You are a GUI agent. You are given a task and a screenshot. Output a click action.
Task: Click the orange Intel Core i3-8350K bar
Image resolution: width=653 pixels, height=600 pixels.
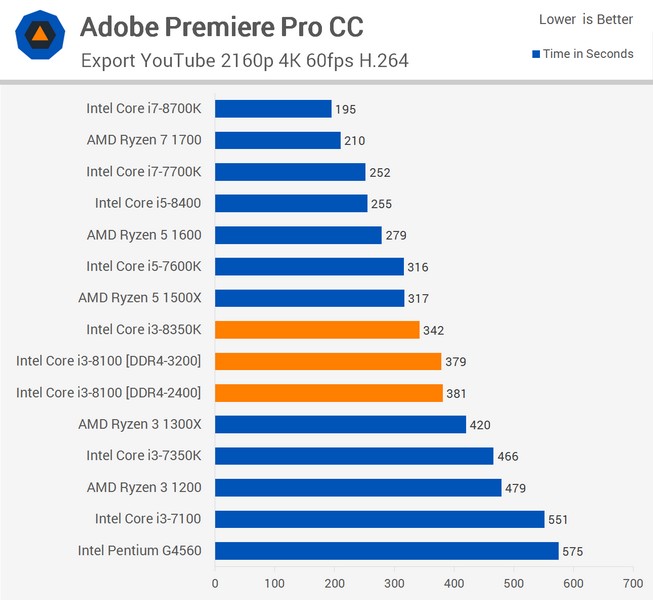tap(317, 330)
